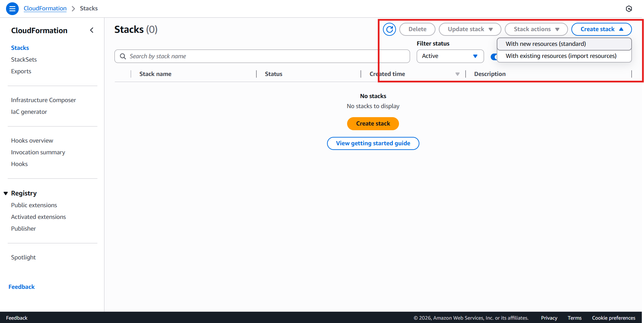Viewport: 644px width, 323px height.
Task: Toggle the switch beside the filter status
Action: [x=494, y=57]
